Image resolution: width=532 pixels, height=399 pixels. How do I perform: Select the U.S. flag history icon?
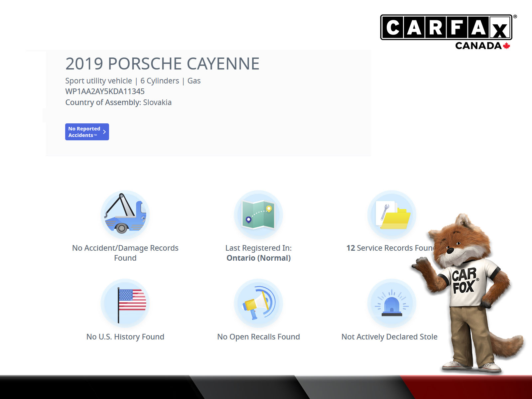125,303
